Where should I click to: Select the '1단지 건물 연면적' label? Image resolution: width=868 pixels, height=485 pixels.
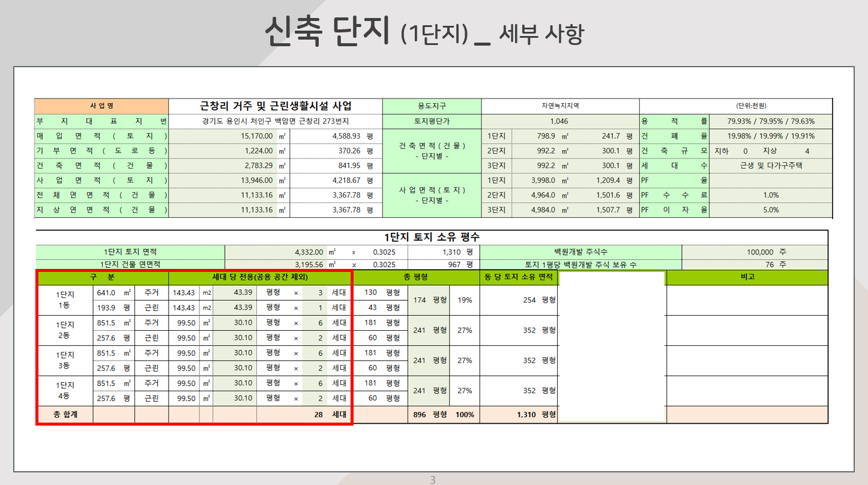pos(130,264)
